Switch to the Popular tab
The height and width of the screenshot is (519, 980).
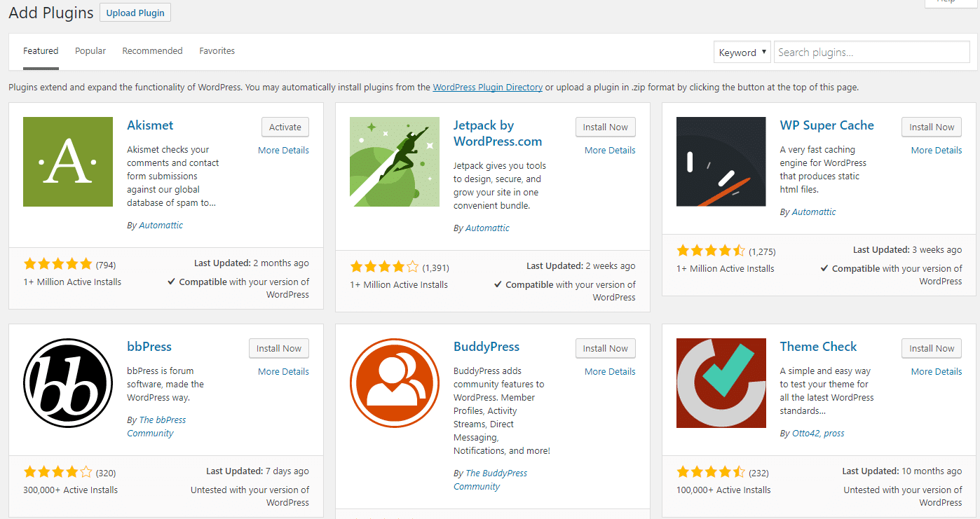pyautogui.click(x=90, y=50)
